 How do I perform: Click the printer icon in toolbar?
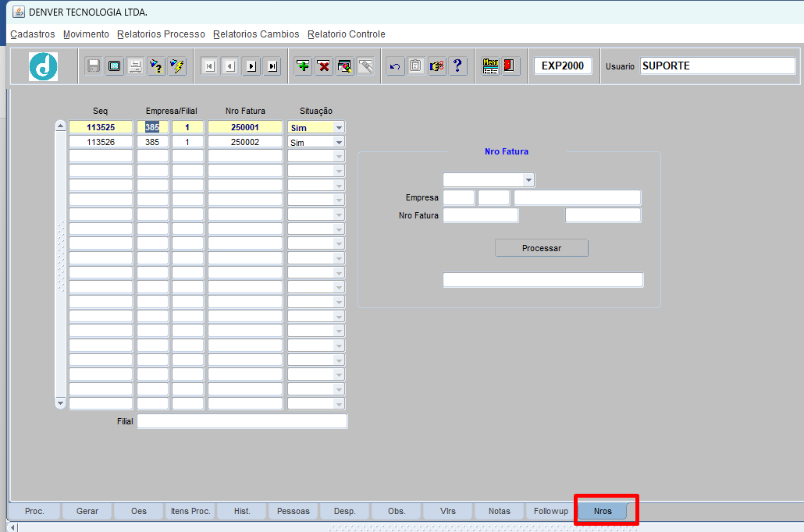click(x=135, y=66)
